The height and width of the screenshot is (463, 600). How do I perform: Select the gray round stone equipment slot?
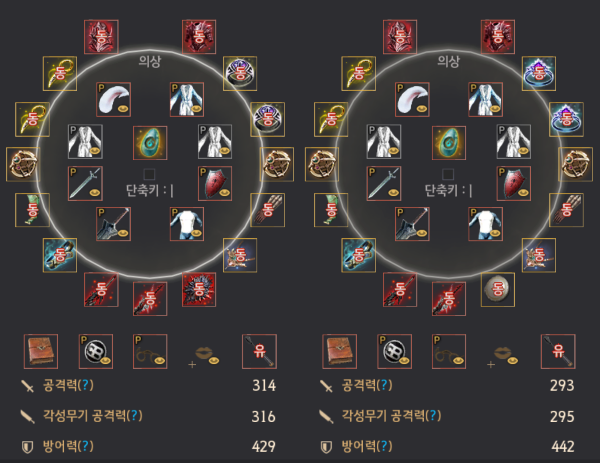coord(497,289)
